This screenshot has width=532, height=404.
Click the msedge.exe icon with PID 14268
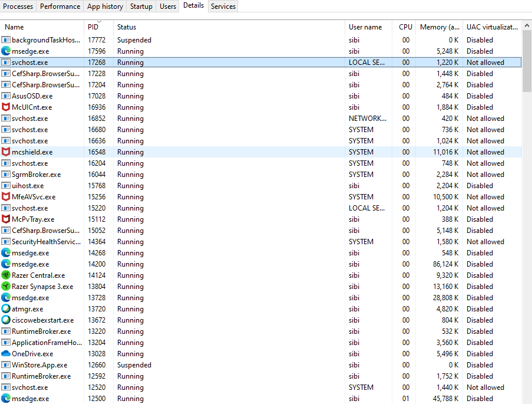tap(6, 253)
